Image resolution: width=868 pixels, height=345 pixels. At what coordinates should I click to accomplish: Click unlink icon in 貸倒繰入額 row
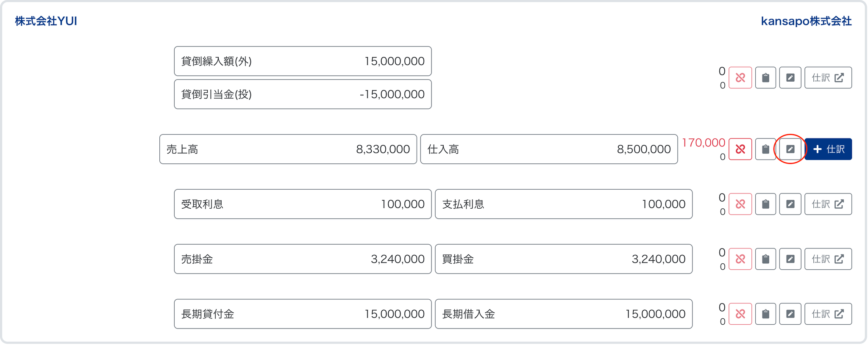(x=740, y=78)
